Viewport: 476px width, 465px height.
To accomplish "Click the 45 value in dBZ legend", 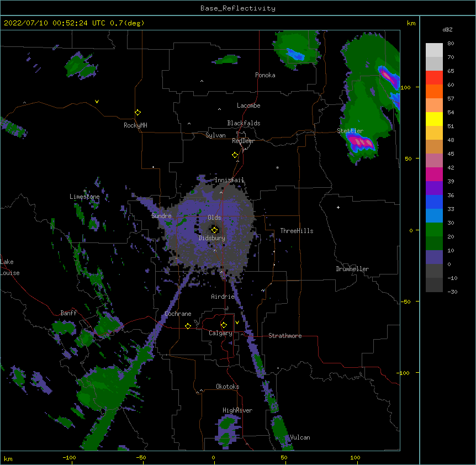I will [451, 154].
